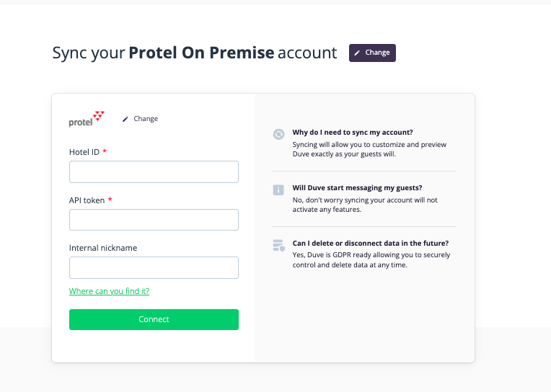Viewport: 551px width, 392px height.
Task: Focus the Hotel ID input field
Action: pyautogui.click(x=154, y=171)
